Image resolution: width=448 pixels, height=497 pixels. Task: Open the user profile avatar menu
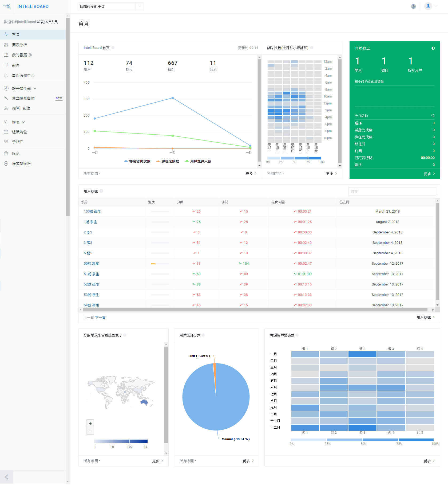[428, 6]
